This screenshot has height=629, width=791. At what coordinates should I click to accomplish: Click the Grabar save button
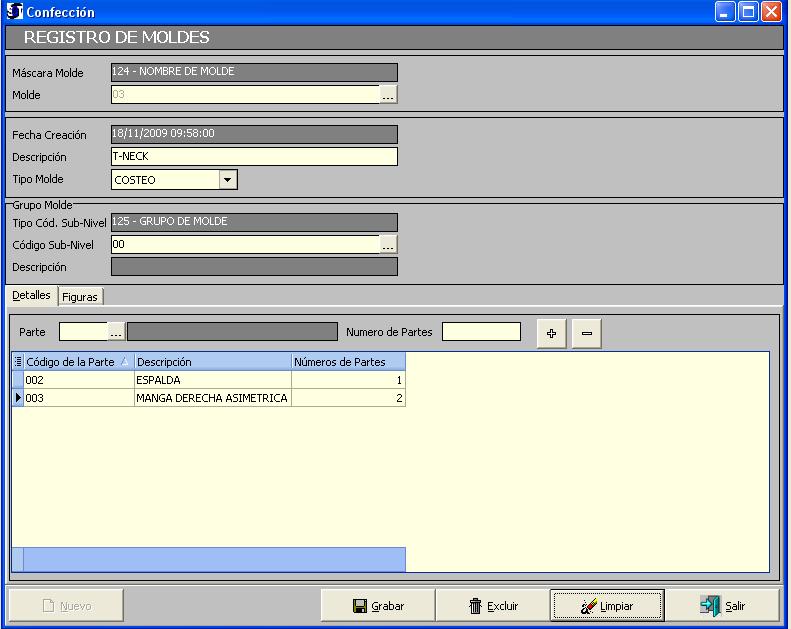click(379, 606)
